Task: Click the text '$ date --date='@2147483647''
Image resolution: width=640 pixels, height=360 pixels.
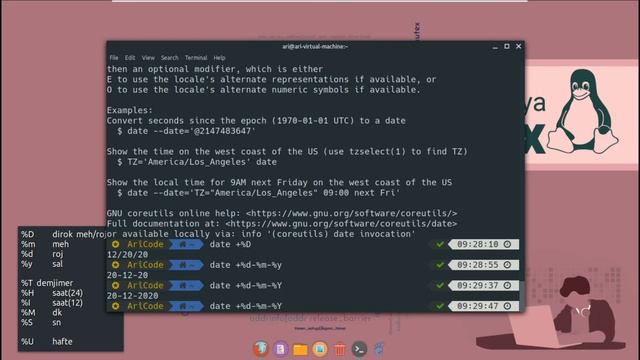Action: (187, 131)
